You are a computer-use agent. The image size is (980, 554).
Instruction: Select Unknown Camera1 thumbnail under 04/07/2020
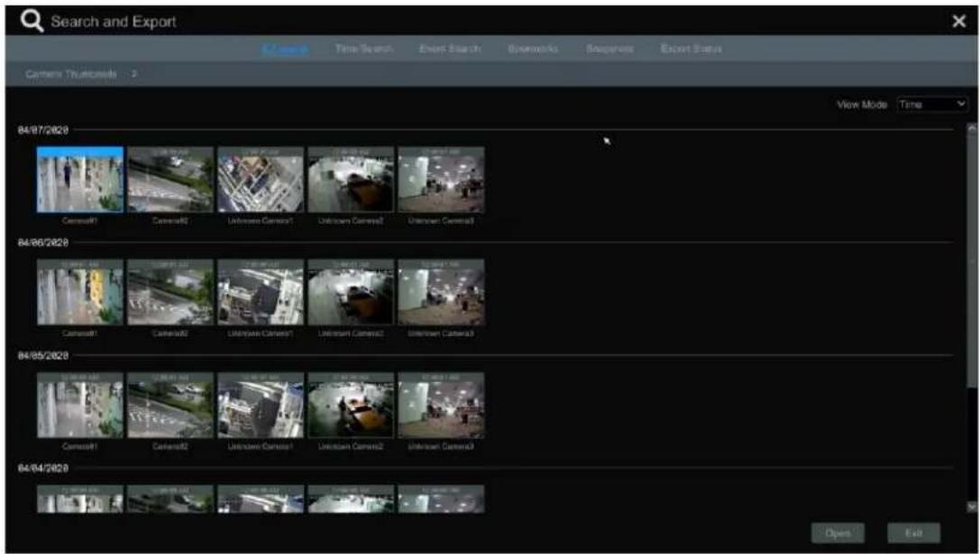[260, 180]
